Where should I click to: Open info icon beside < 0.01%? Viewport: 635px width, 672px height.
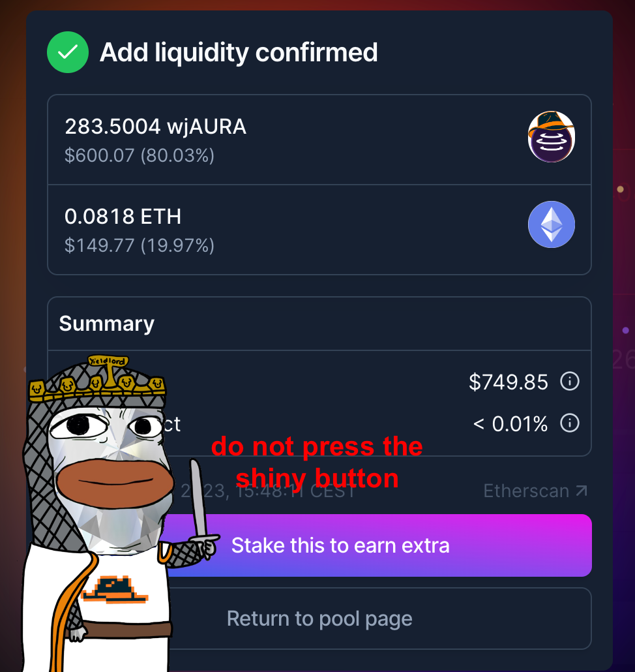click(x=570, y=423)
